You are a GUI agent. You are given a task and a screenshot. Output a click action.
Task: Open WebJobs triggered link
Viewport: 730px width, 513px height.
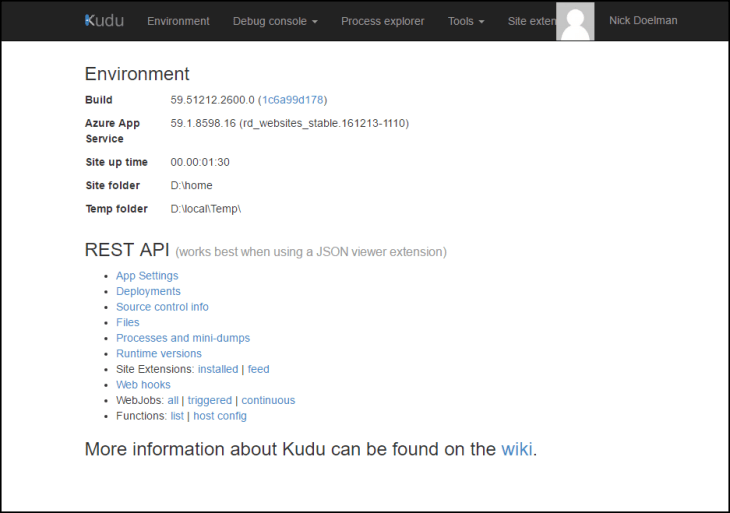[210, 400]
